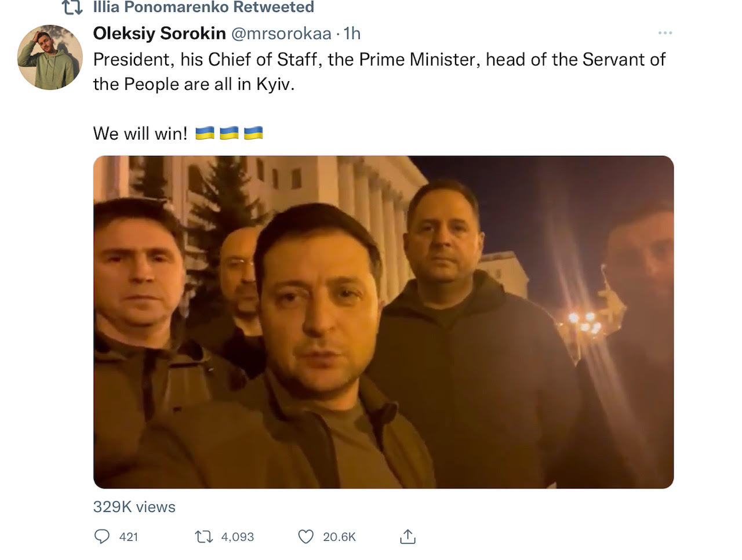
Task: Open the share upload icon
Action: [x=408, y=537]
